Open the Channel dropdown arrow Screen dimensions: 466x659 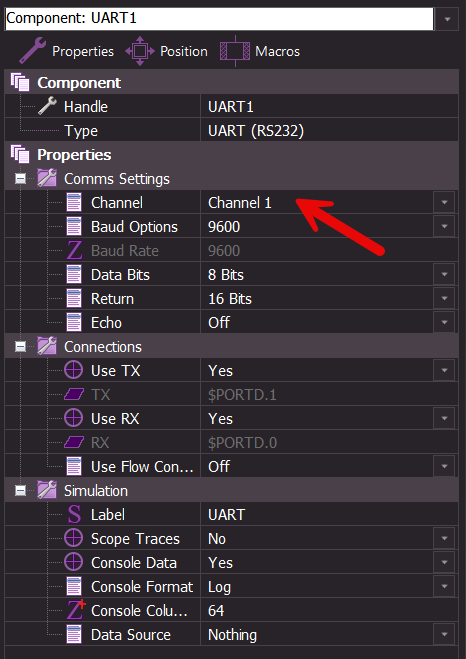(445, 203)
